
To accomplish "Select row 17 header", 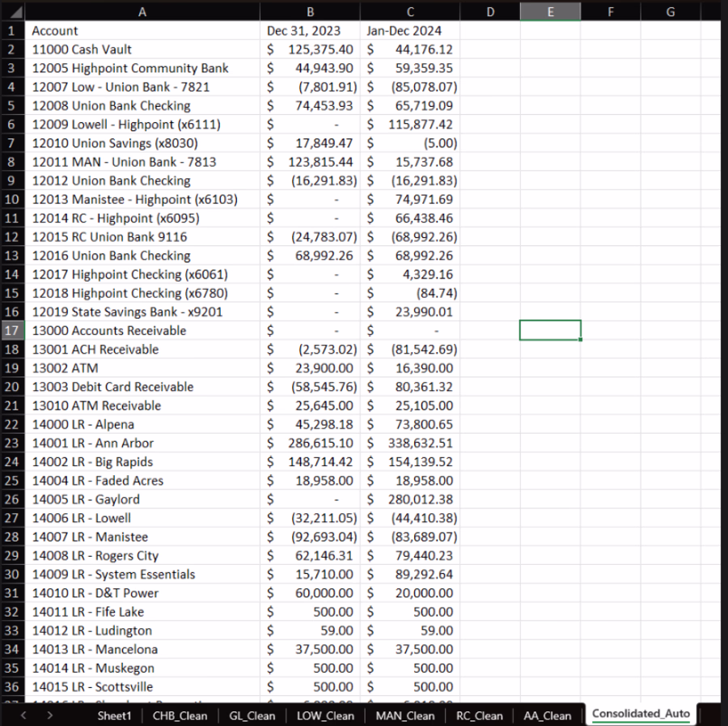I will click(x=12, y=330).
